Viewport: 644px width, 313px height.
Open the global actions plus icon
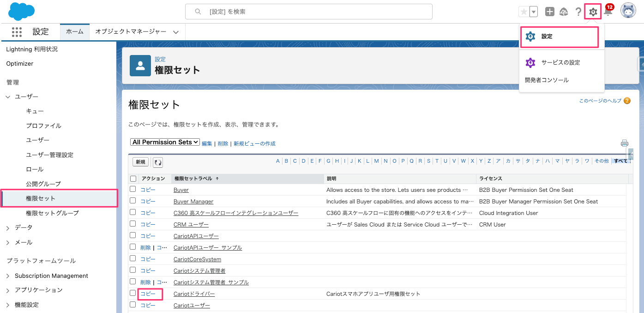(549, 12)
